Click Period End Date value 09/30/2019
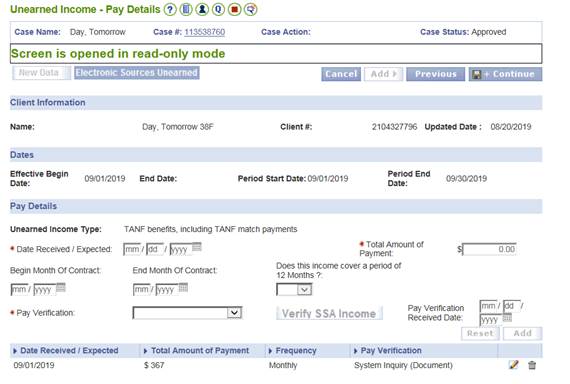 (x=466, y=179)
